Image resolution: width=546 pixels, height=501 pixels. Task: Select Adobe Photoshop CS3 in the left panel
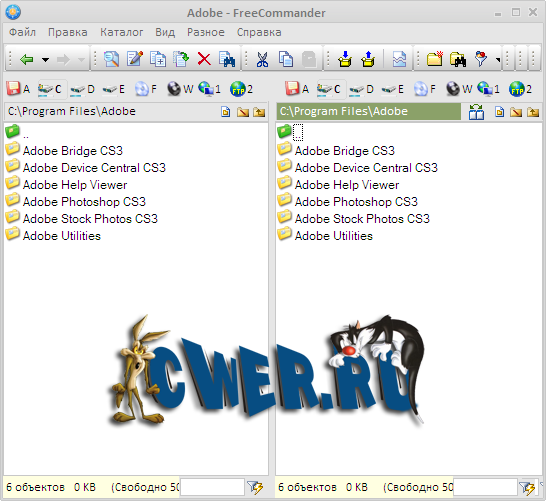[84, 202]
